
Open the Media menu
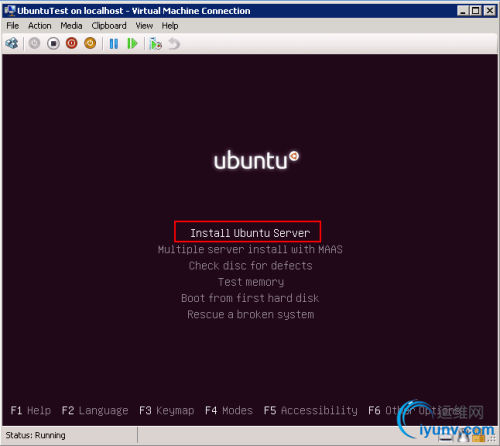coord(71,26)
